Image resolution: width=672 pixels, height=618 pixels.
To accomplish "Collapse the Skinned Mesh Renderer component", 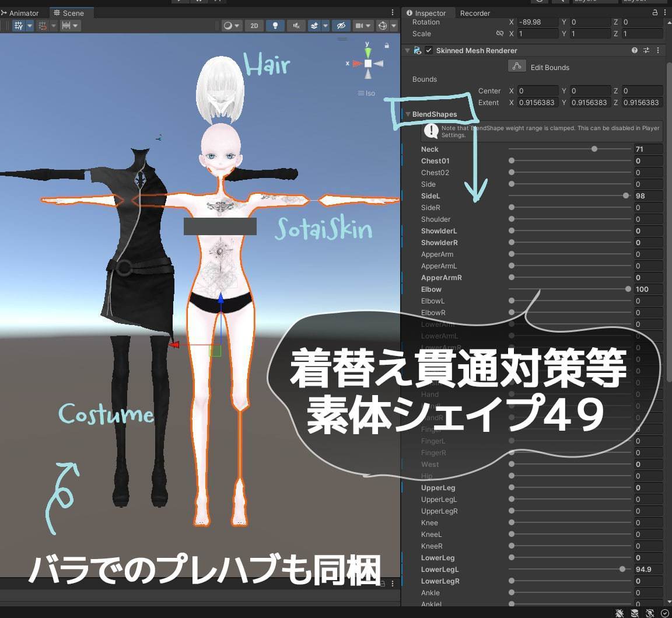I will click(407, 50).
